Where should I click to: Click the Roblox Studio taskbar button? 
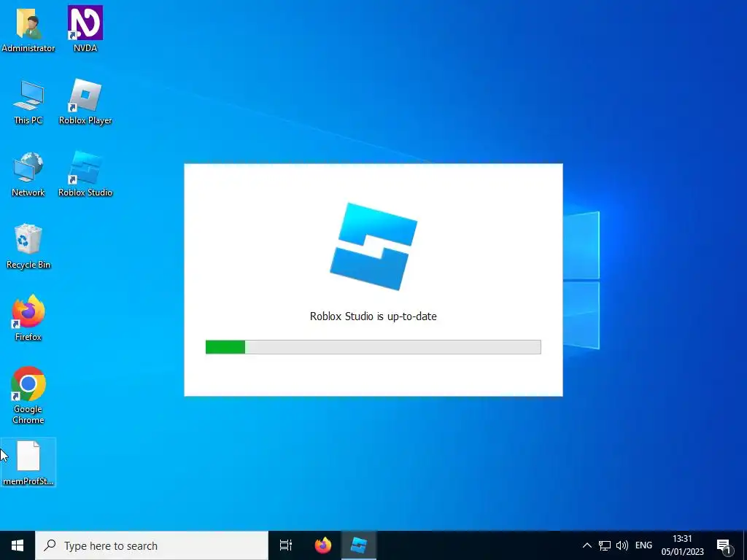tap(359, 545)
